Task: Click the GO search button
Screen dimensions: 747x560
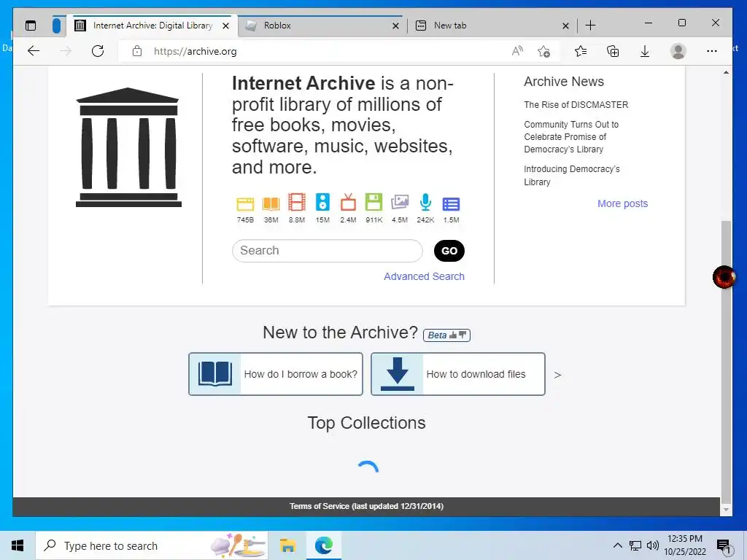Action: (x=449, y=251)
